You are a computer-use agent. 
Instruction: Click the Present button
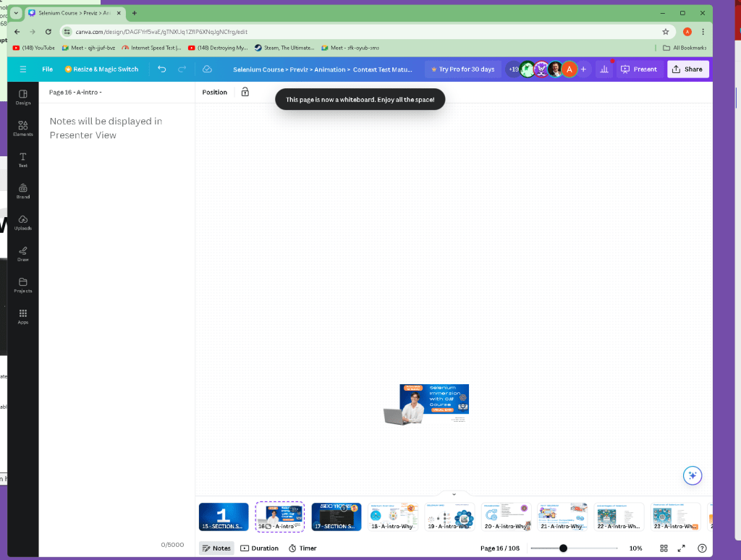click(639, 69)
